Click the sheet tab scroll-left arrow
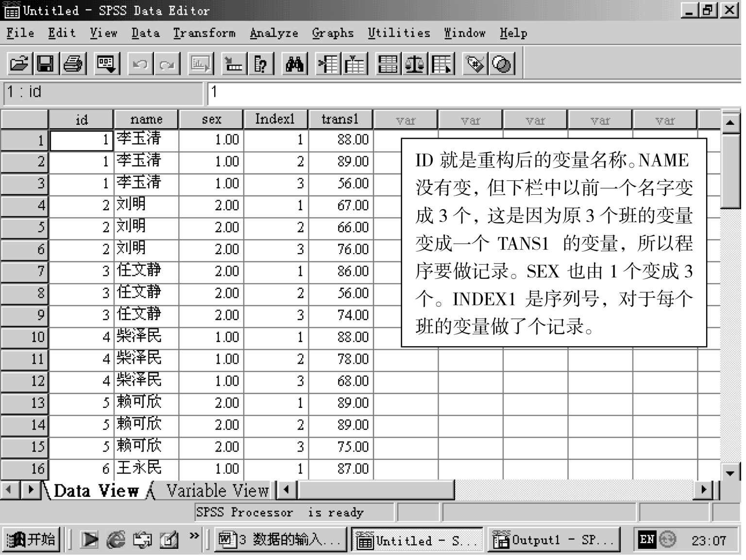 click(9, 490)
